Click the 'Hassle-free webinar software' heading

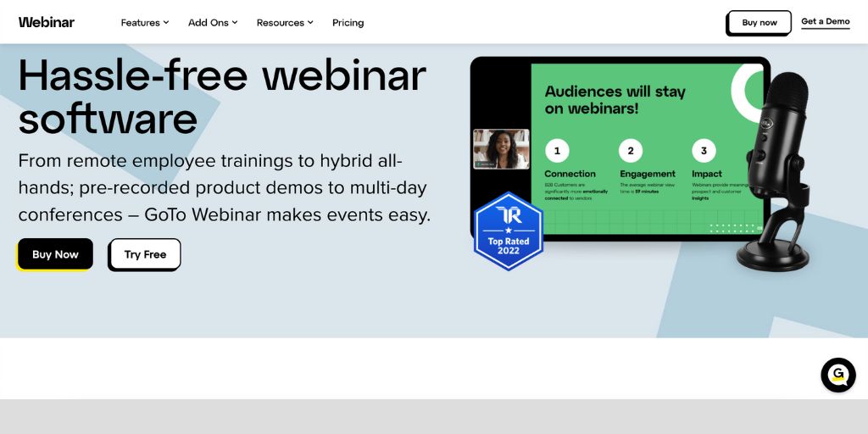tap(222, 96)
